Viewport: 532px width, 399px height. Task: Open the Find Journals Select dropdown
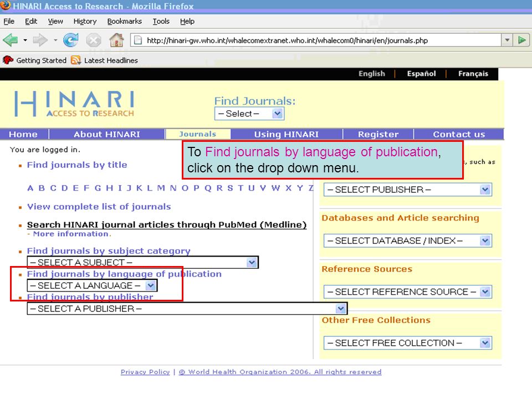249,114
